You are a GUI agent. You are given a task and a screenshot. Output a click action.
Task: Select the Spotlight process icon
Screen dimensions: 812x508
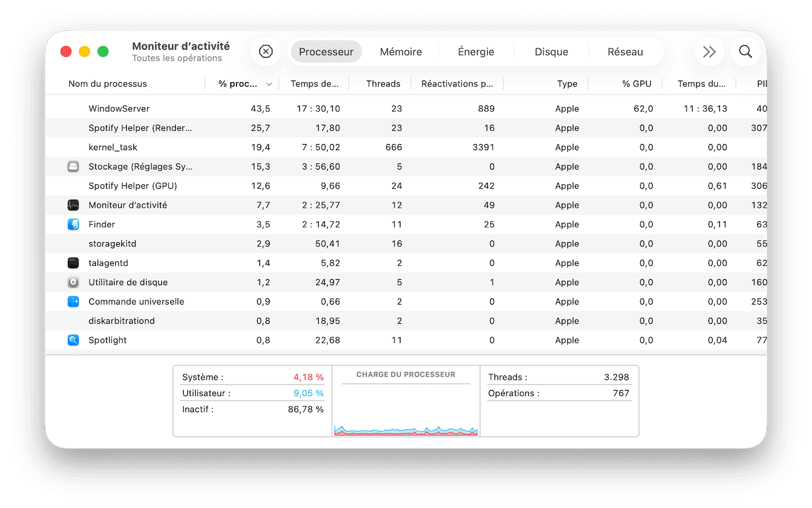click(x=73, y=340)
